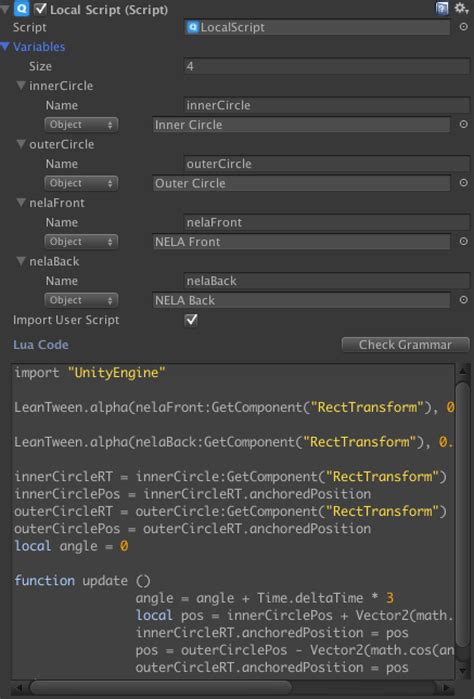Image resolution: width=474 pixels, height=699 pixels.
Task: Open the Object type dropdown under nelaBack
Action: coord(81,300)
